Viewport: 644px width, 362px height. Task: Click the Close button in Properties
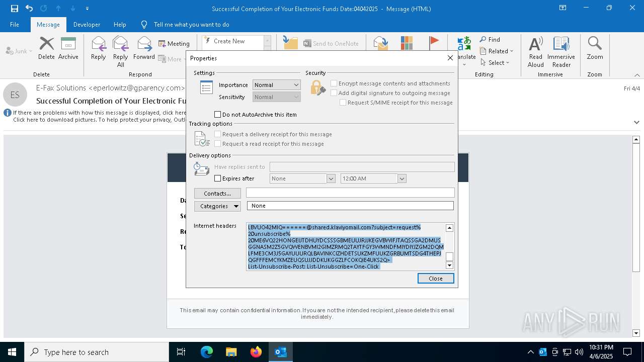pos(436,279)
